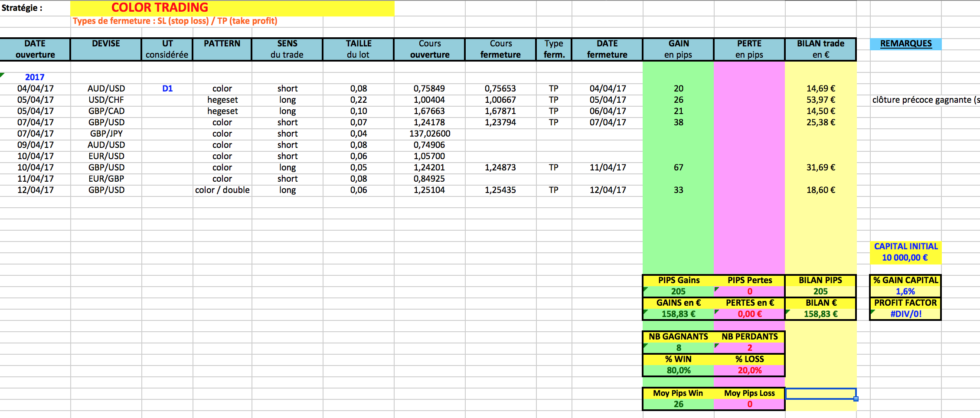Viewport: 980px width, 418px height.
Task: Select the GAIN en pips header
Action: pyautogui.click(x=679, y=49)
